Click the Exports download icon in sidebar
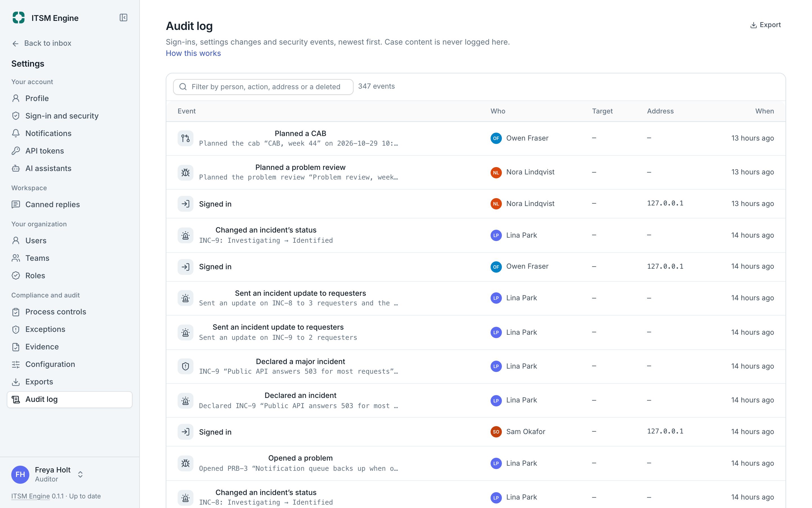The image size is (812, 508). pyautogui.click(x=16, y=382)
